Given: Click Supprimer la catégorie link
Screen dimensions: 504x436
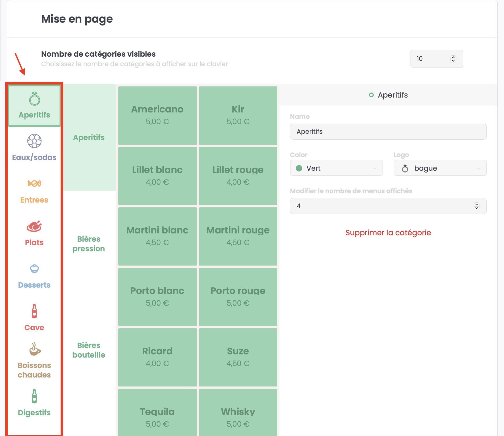Looking at the screenshot, I should pyautogui.click(x=388, y=233).
